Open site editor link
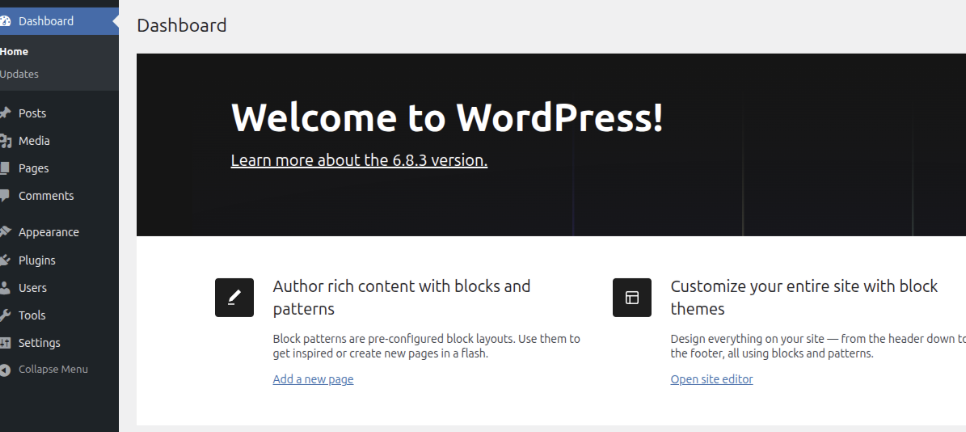966x432 pixels. (712, 379)
